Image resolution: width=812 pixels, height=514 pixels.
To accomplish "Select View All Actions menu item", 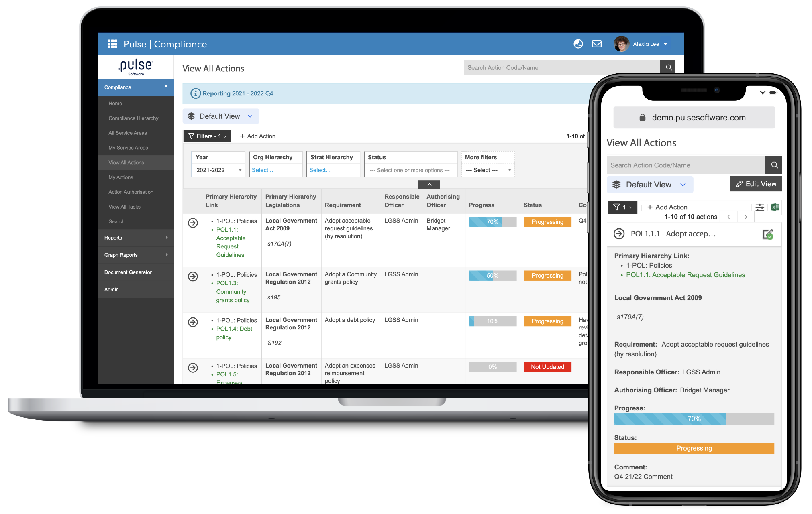I will tap(126, 162).
